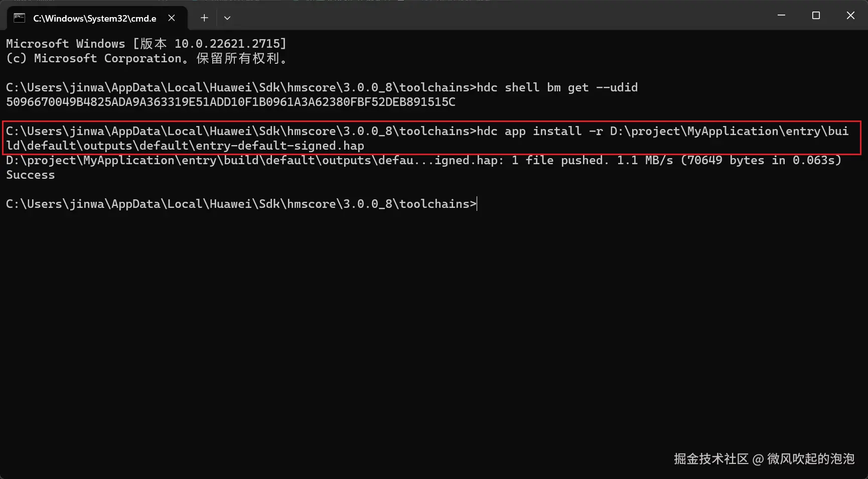This screenshot has width=868, height=479.
Task: Expand the new tab profiles dropdown chevron
Action: point(227,18)
